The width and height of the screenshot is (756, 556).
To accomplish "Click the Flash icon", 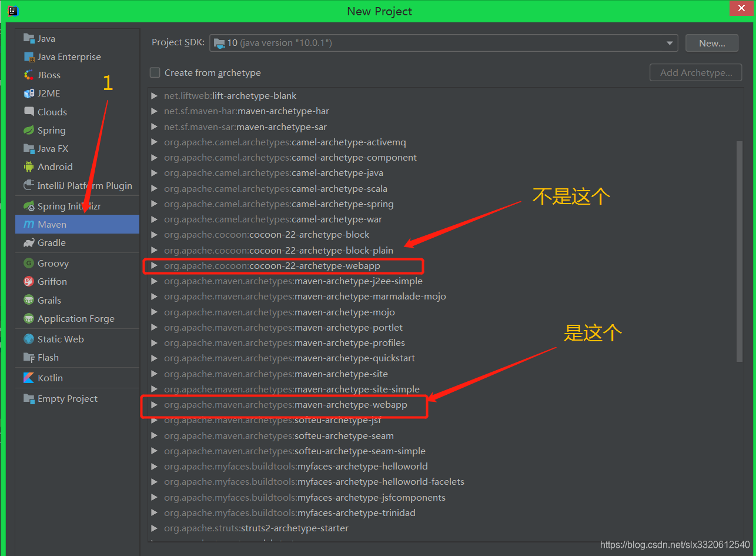I will pyautogui.click(x=29, y=357).
